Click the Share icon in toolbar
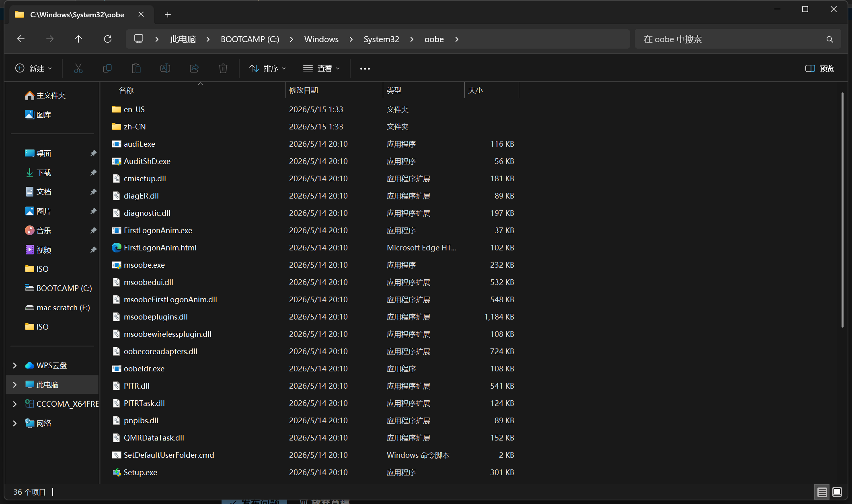Viewport: 852px width, 504px height. pyautogui.click(x=194, y=69)
